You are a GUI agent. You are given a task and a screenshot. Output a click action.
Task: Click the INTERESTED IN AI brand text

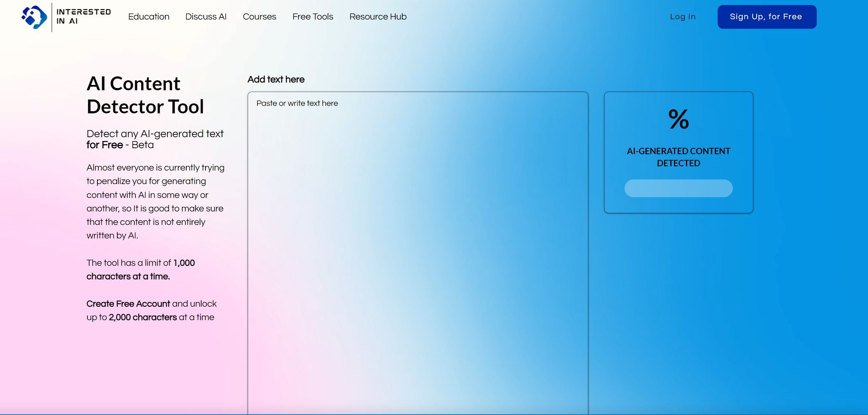(x=84, y=16)
